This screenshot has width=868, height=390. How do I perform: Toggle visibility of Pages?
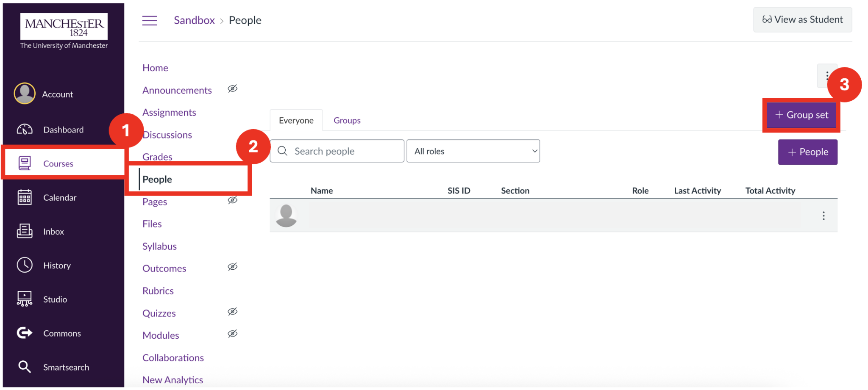(232, 200)
